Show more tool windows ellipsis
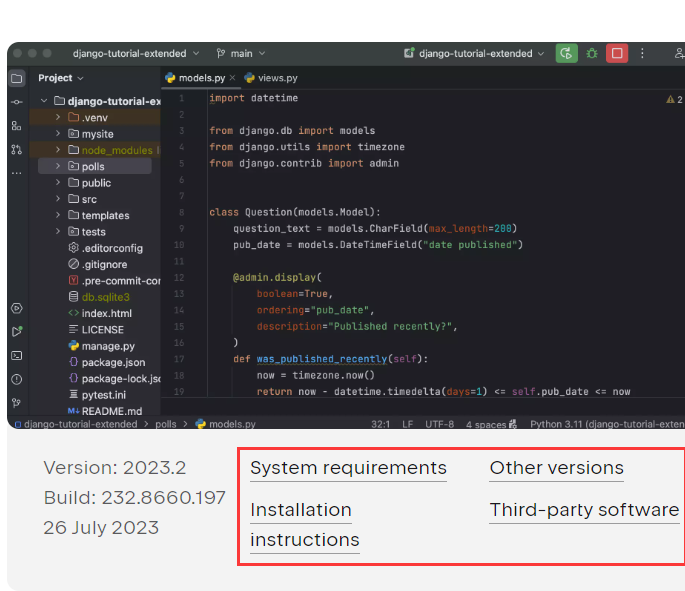Viewport: 685px width, 591px height. click(x=17, y=173)
